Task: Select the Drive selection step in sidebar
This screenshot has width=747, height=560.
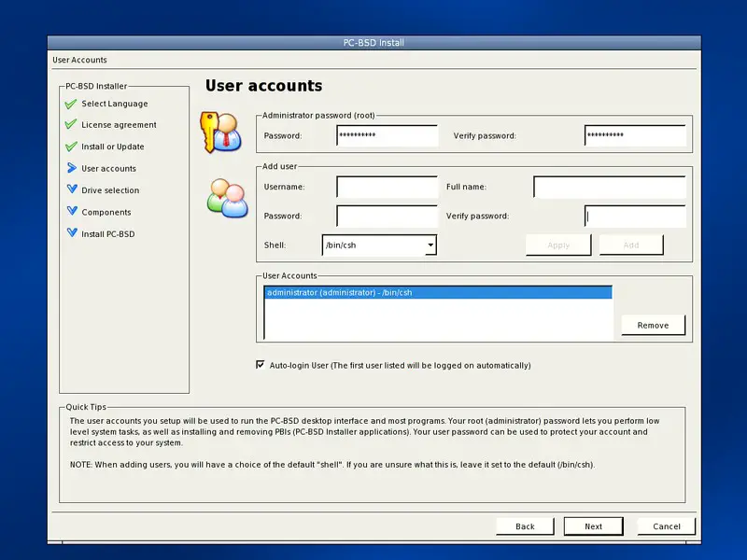Action: click(110, 190)
